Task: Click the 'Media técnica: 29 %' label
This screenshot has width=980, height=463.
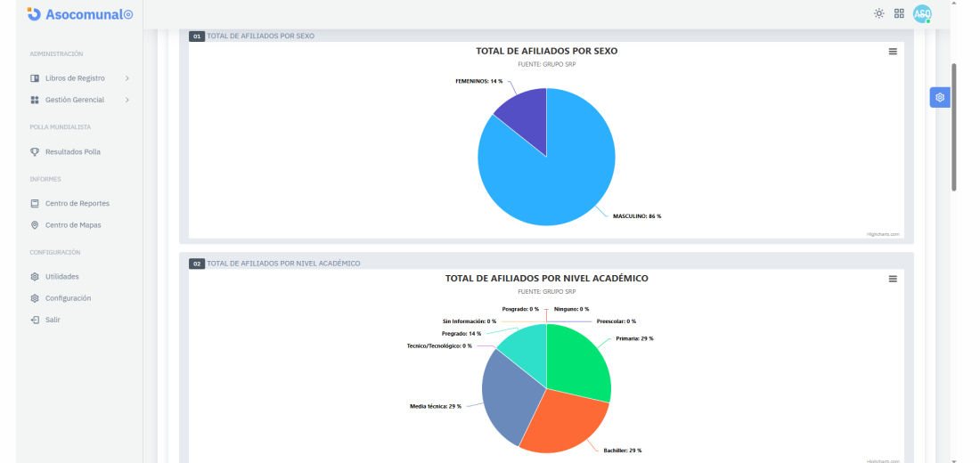Action: pyautogui.click(x=436, y=406)
